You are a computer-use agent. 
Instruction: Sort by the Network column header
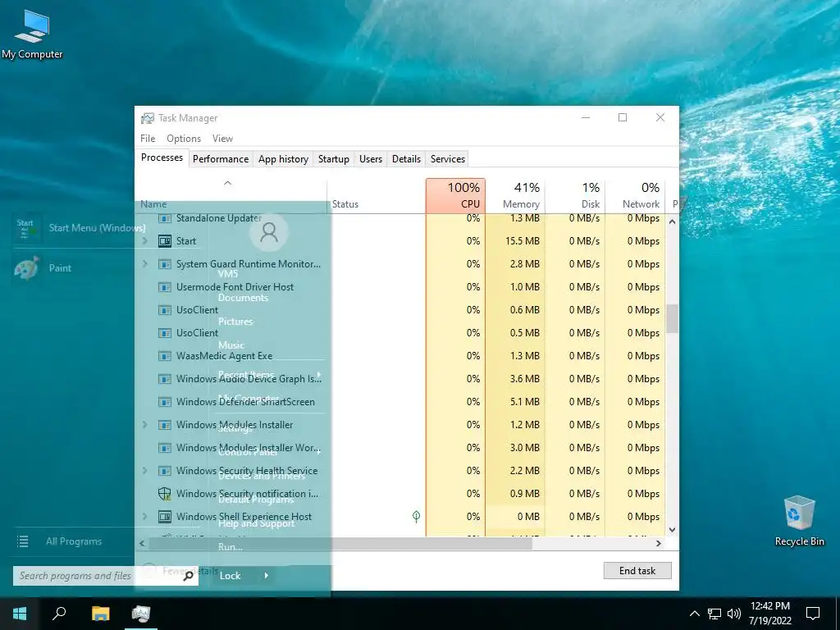coord(636,195)
